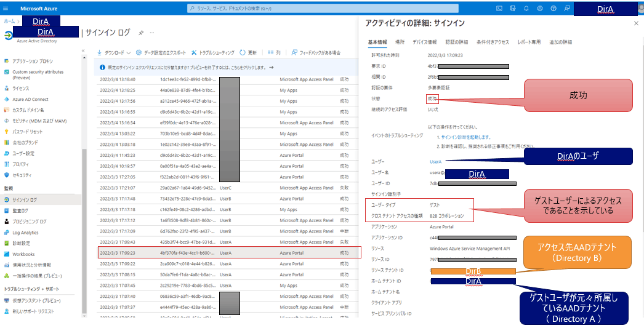Click the モビリティ (MDM および MAM) icon
The image size is (644, 328).
click(x=6, y=121)
